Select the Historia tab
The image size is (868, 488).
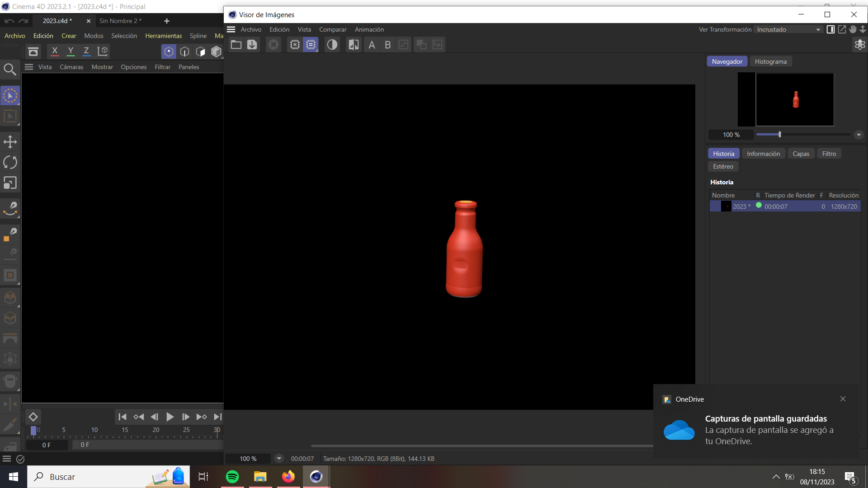pos(723,154)
